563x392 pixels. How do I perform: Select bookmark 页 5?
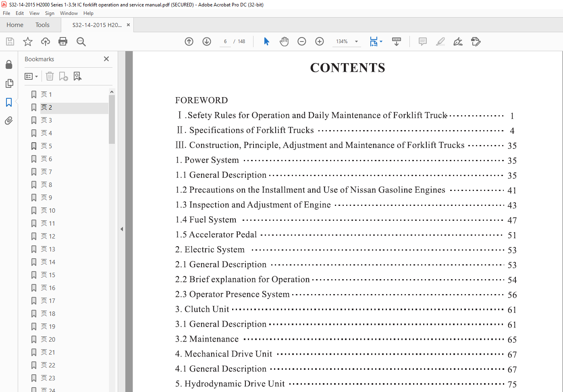coord(46,146)
